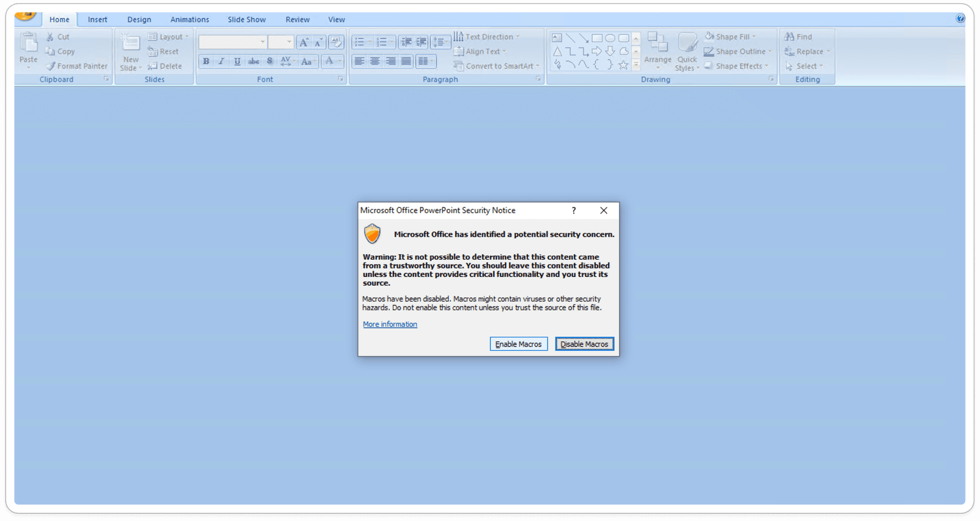Open the Text Direction menu
Viewport: 980px width, 521px height.
487,37
